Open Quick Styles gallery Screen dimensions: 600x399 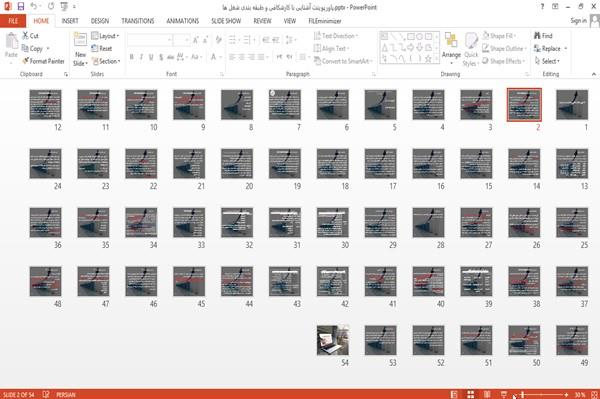point(471,50)
